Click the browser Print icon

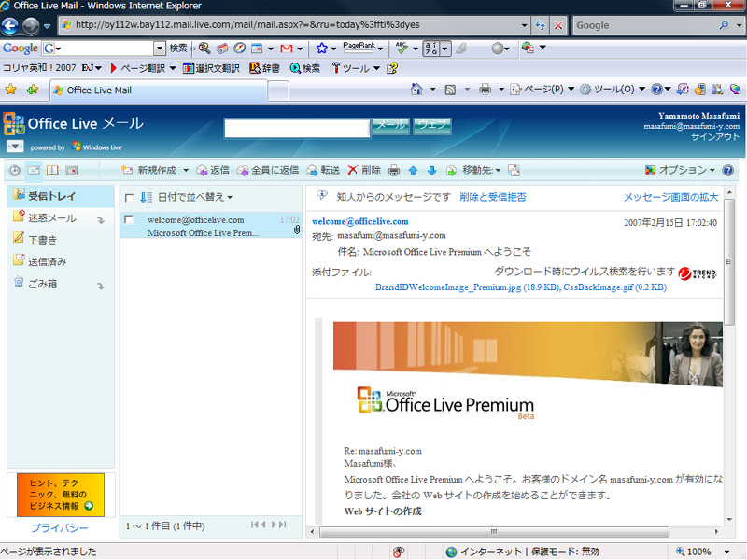[x=485, y=89]
